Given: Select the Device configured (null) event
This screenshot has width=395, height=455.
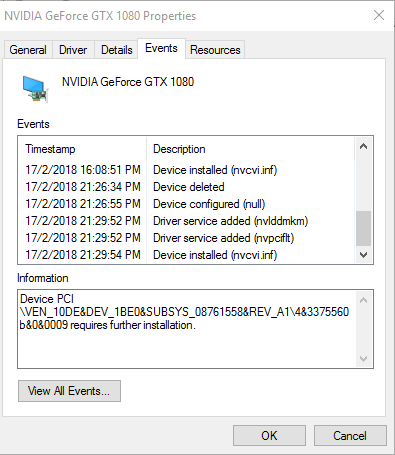Looking at the screenshot, I should [187, 204].
